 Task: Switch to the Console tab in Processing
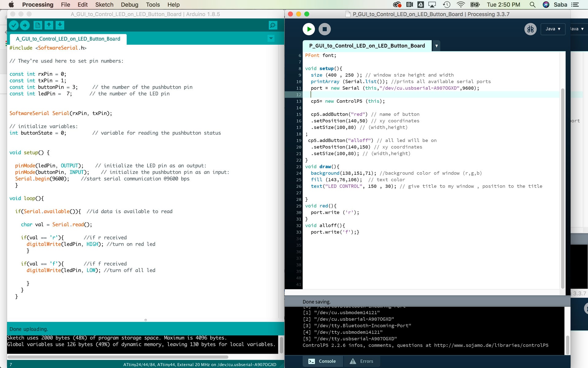point(322,361)
